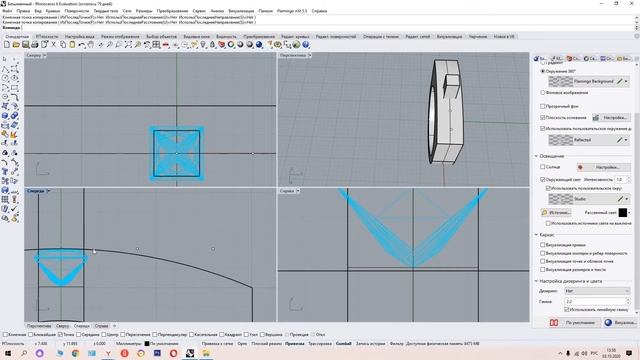
Task: Click the black layer color swatch in status bar
Action: (147, 344)
